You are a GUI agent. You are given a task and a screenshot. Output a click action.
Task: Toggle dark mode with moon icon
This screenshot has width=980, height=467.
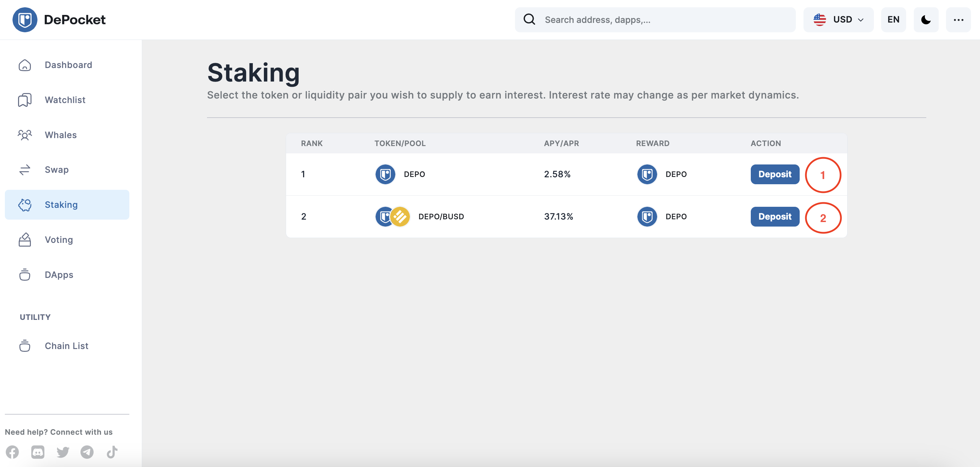pyautogui.click(x=926, y=20)
